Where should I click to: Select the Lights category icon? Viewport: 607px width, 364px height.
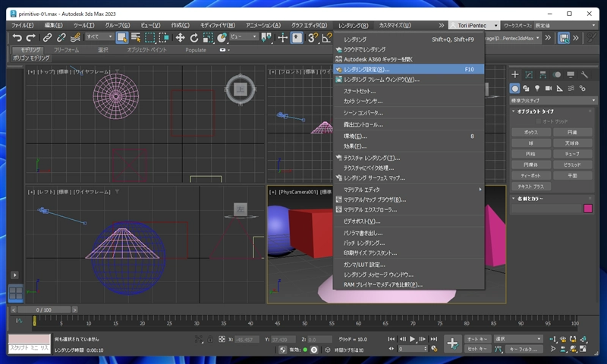[537, 89]
